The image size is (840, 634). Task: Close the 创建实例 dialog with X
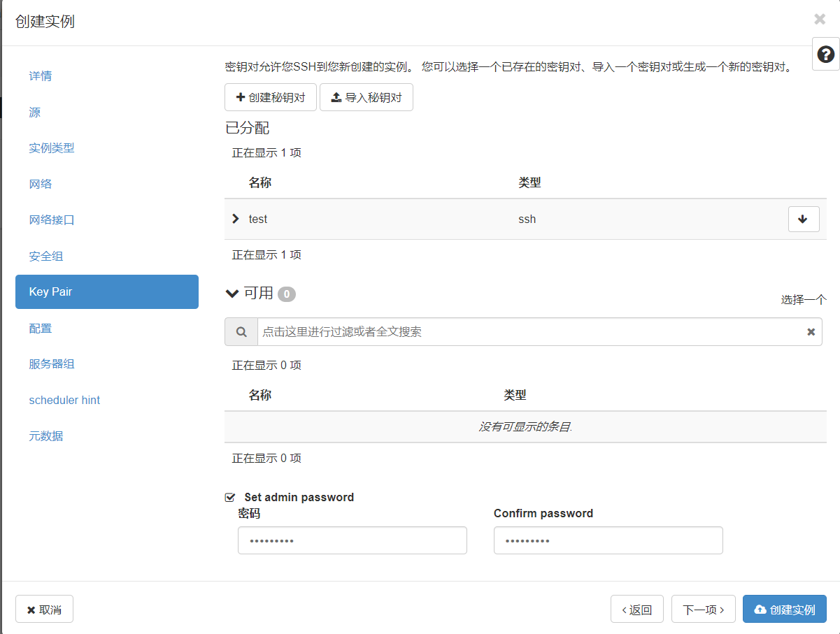click(x=820, y=20)
